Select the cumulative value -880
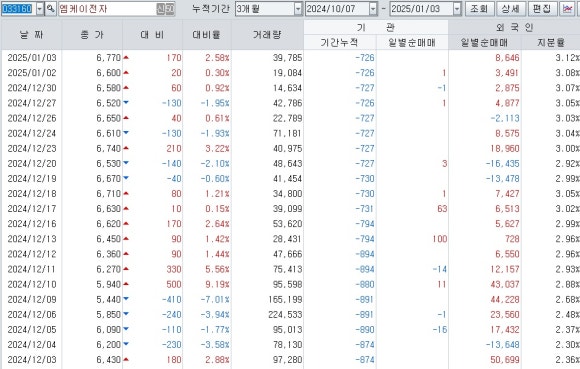Image resolution: width=580 pixels, height=369 pixels. 365,284
